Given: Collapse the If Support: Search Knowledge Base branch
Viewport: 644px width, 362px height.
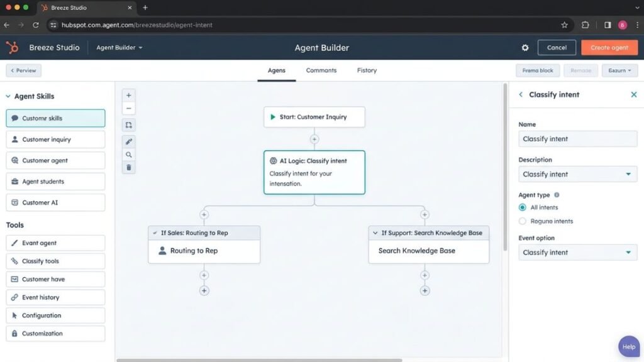Looking at the screenshot, I should [375, 233].
